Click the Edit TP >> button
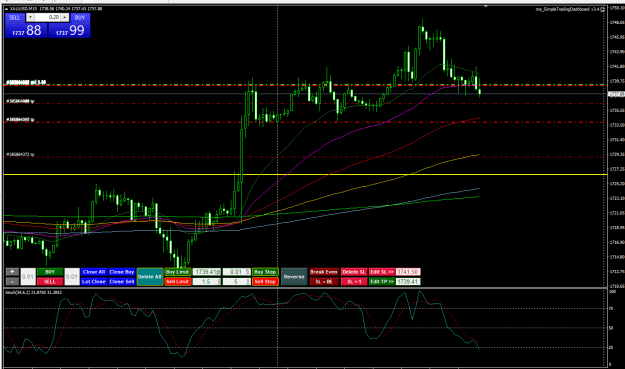Viewport: 625px width, 369px height. tap(382, 281)
